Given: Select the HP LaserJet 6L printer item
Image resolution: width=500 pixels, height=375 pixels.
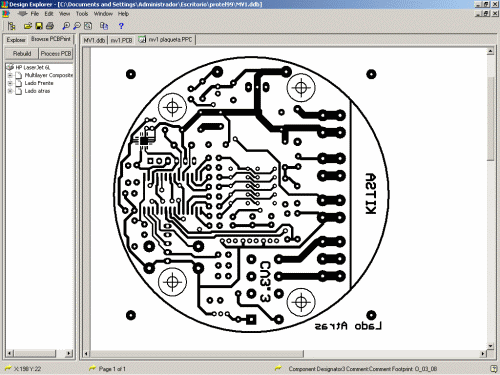Looking at the screenshot, I should pos(33,67).
